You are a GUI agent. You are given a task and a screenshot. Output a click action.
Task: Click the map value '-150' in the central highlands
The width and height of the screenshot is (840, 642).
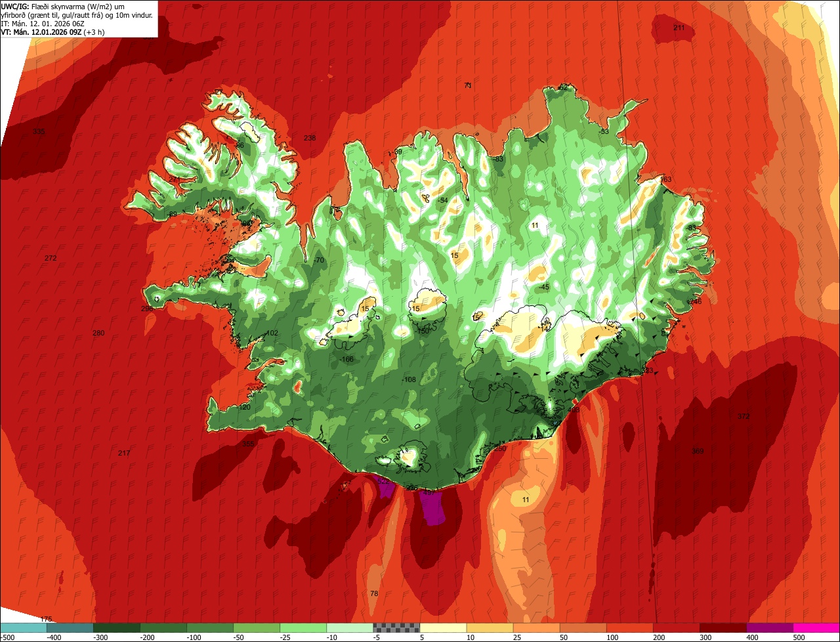(x=423, y=332)
